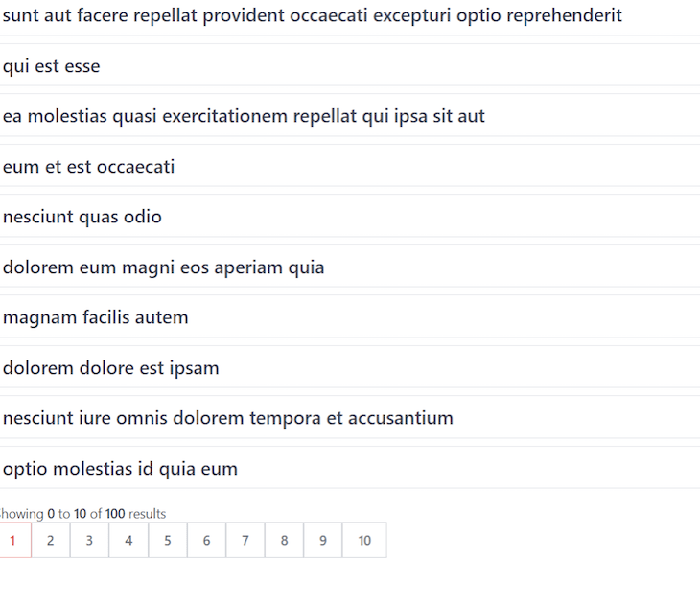Click the 'qui est esse' row
This screenshot has height=604, width=700.
350,65
